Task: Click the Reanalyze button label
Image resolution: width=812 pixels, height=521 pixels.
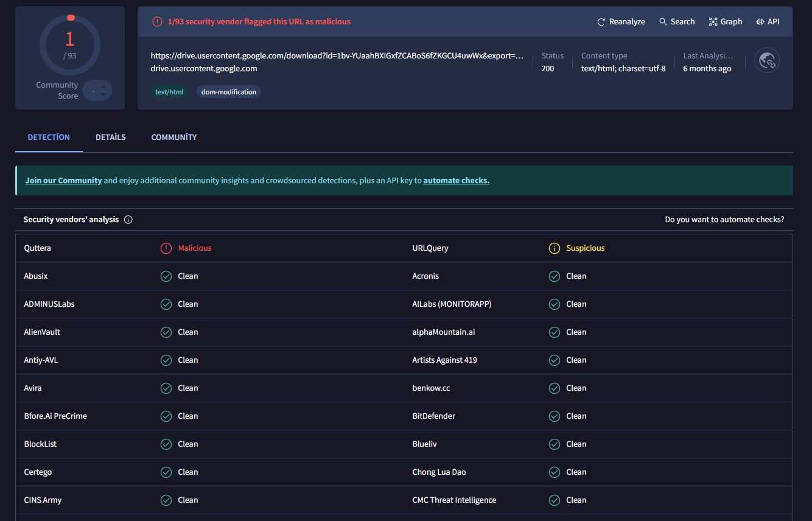Action: pyautogui.click(x=627, y=22)
